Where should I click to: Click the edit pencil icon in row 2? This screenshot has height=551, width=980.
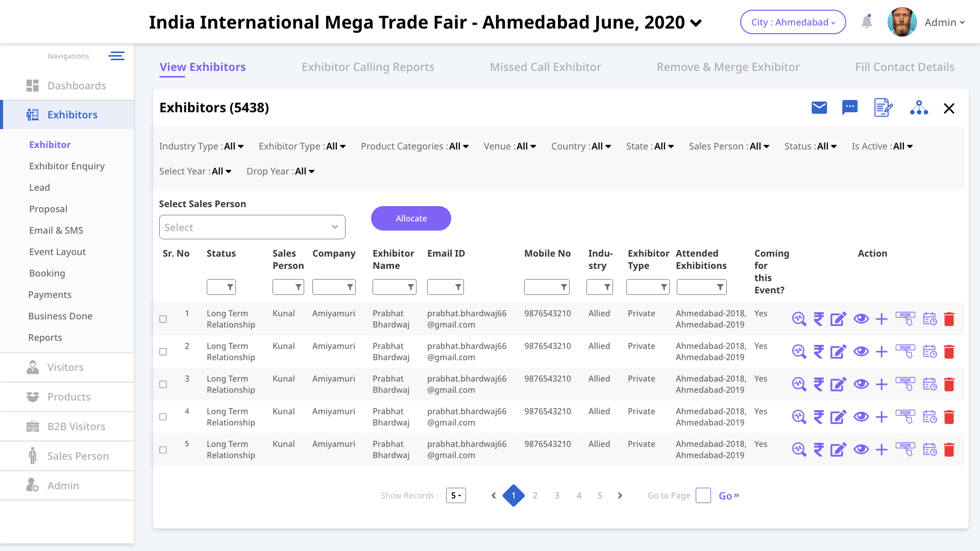(838, 352)
